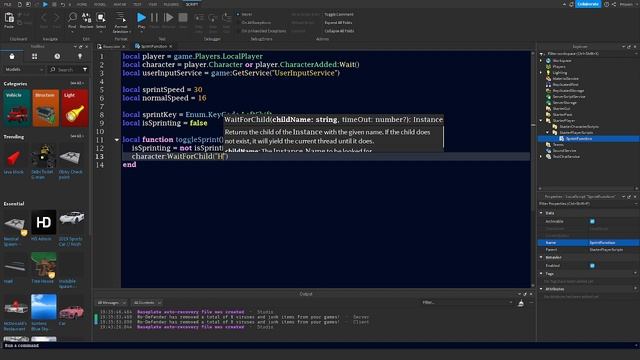
Task: Toggle the Enabled checkbox in Behavior
Action: [x=592, y=265]
